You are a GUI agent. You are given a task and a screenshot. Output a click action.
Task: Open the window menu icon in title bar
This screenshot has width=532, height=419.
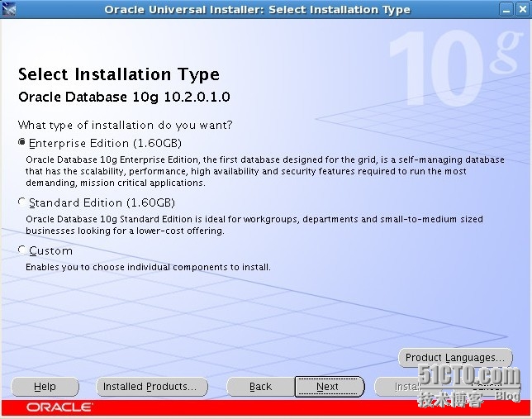tap(9, 9)
